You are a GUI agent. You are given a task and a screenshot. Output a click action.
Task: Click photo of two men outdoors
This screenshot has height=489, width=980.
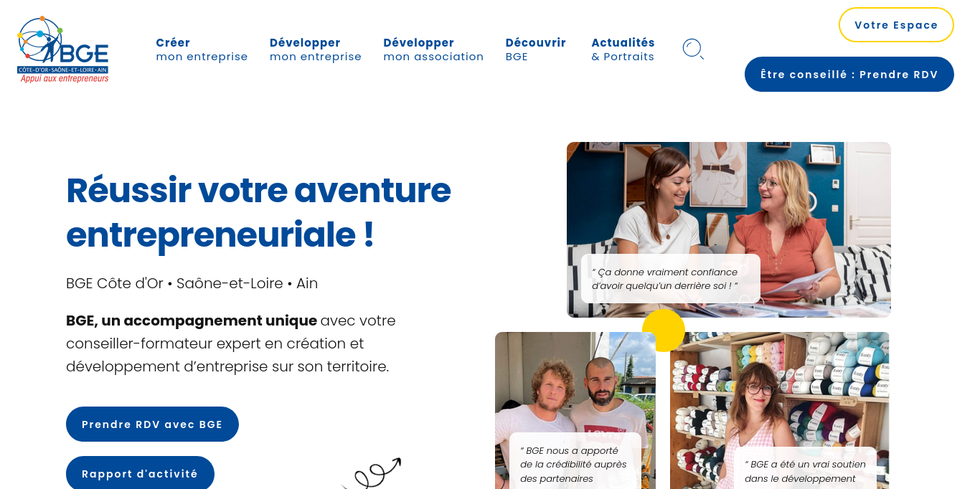[575, 410]
